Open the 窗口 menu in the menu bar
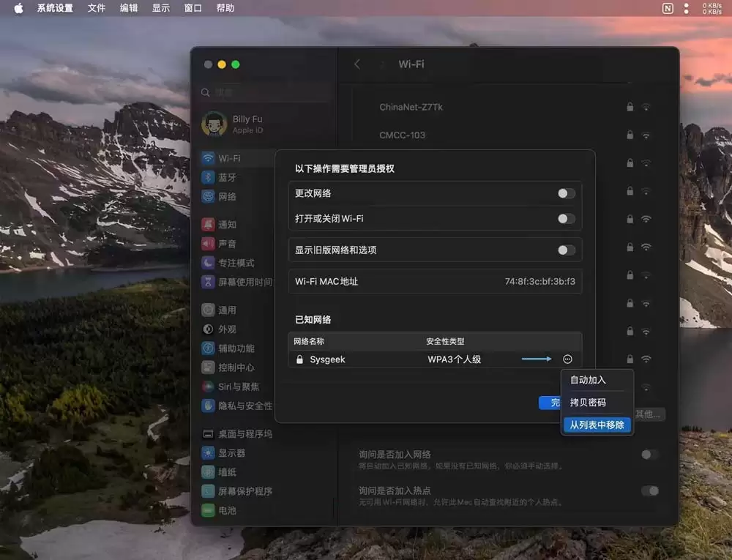 tap(193, 8)
